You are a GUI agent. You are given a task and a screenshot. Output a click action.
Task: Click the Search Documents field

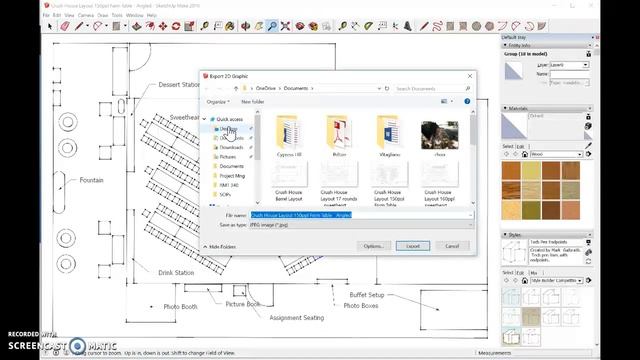[x=433, y=89]
